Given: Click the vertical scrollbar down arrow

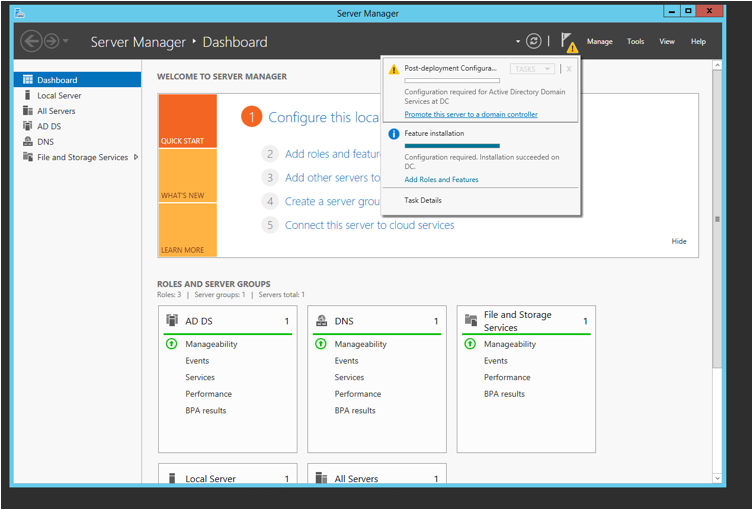Looking at the screenshot, I should (x=717, y=478).
